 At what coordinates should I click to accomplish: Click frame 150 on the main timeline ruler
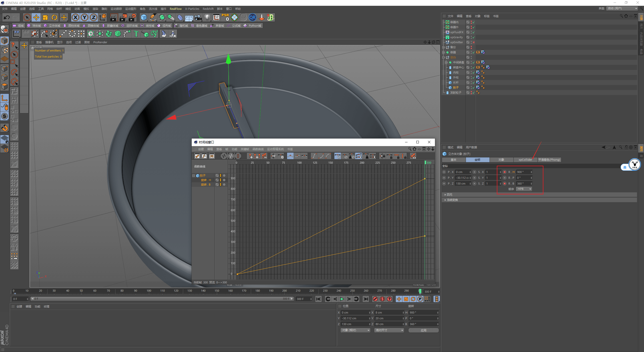tap(217, 291)
